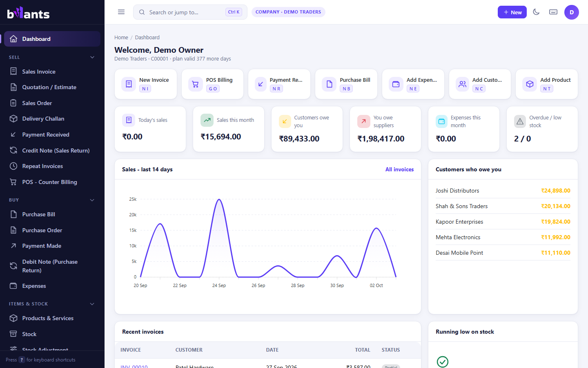Click Payment Received arrow icon

(x=13, y=135)
